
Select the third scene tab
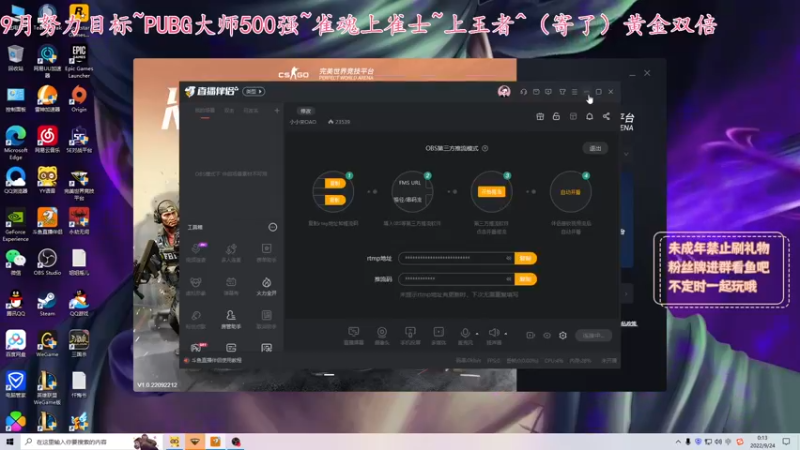[x=251, y=111]
